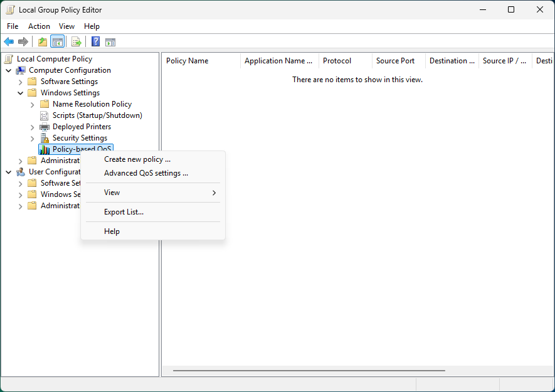555x392 pixels.
Task: Select the Computer Configuration label
Action: tap(70, 70)
